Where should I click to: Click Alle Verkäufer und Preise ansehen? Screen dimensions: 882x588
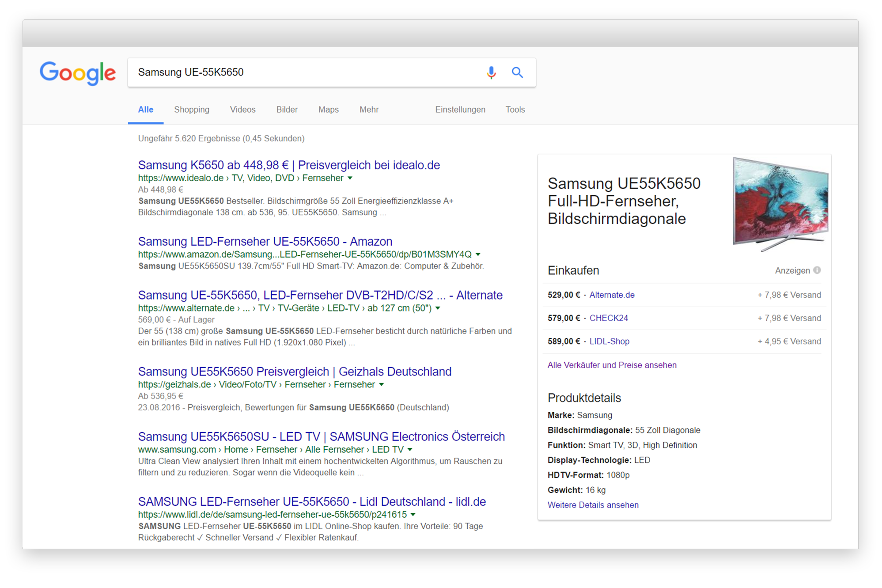coord(612,365)
